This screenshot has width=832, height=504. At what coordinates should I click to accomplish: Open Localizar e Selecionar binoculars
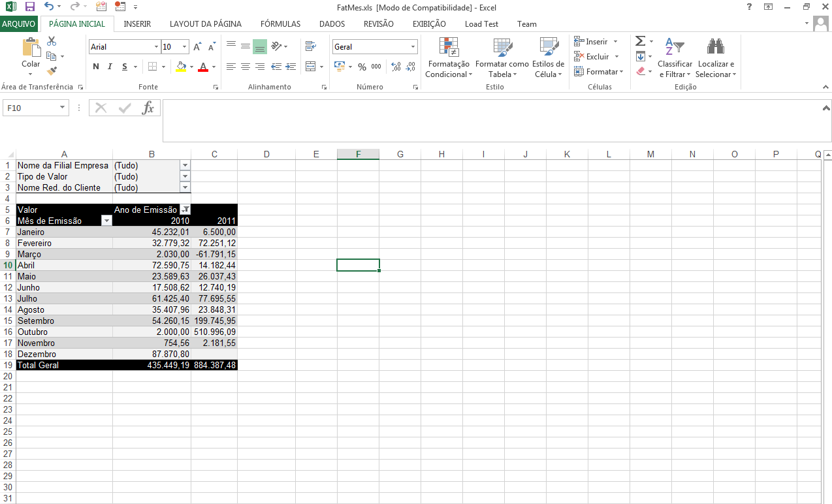point(716,59)
